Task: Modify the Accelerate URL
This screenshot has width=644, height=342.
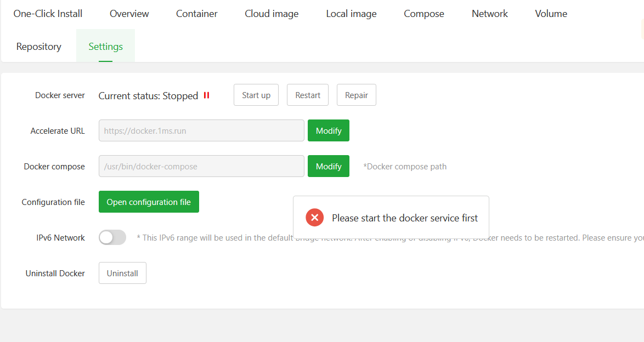Action: pos(329,130)
